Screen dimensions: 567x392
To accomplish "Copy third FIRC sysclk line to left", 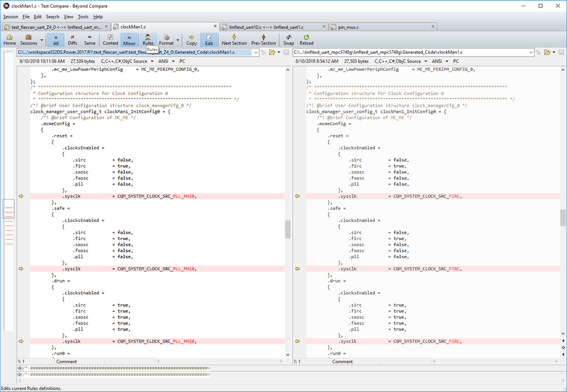I will (x=297, y=341).
